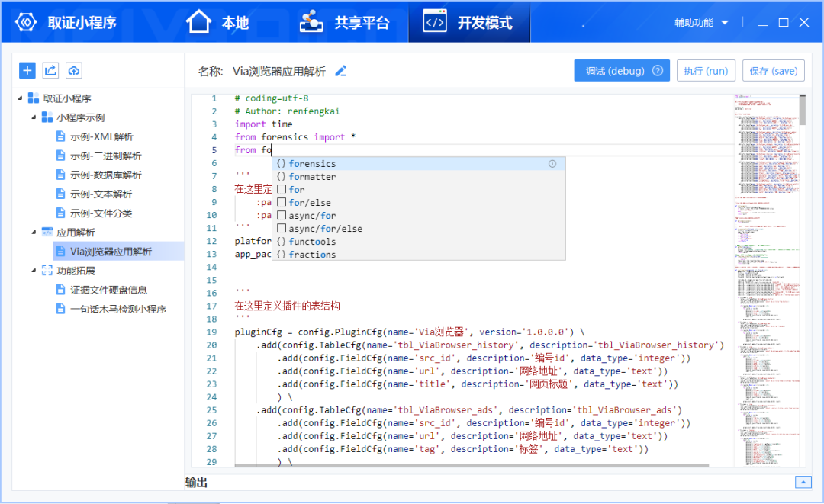Click the horizontal editor scrollbar
824x504 pixels.
[472, 465]
